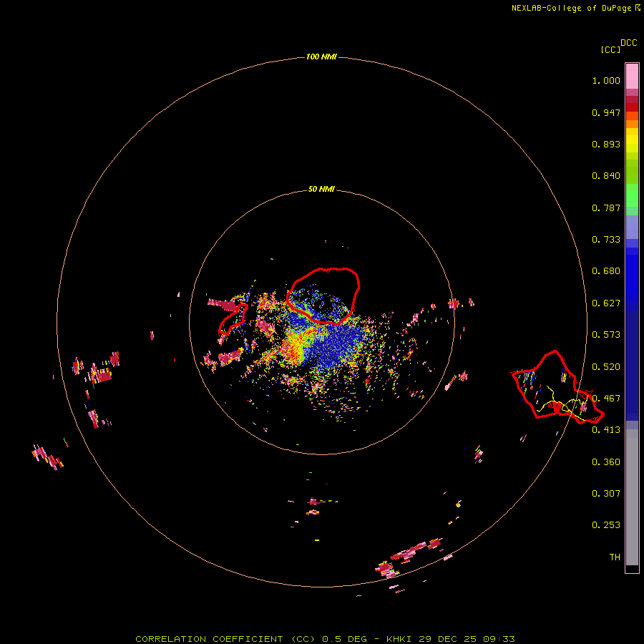Screen dimensions: 644x644
Task: Click the 0.787 scale value
Action: [606, 208]
